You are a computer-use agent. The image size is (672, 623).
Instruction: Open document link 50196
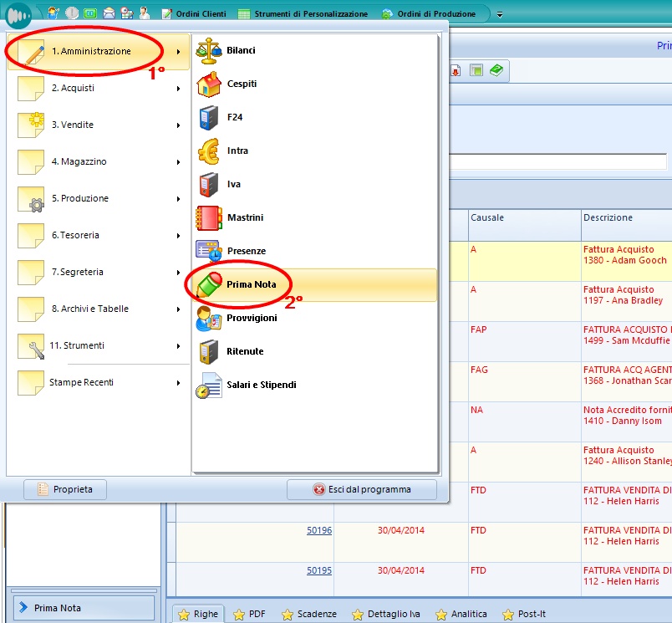pyautogui.click(x=319, y=530)
